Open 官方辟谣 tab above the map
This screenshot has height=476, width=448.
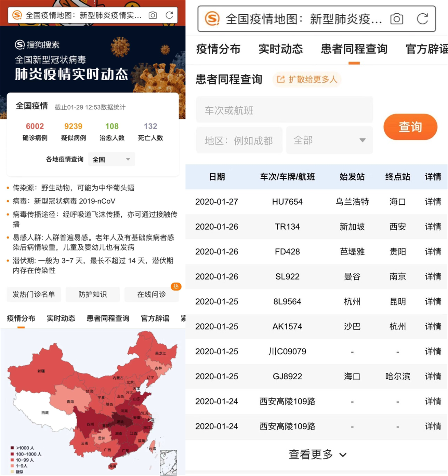click(155, 318)
